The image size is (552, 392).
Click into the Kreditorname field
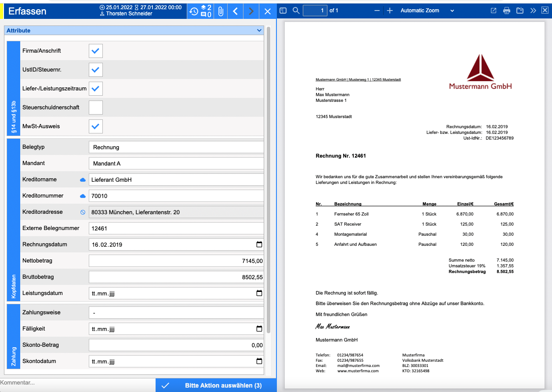point(176,180)
